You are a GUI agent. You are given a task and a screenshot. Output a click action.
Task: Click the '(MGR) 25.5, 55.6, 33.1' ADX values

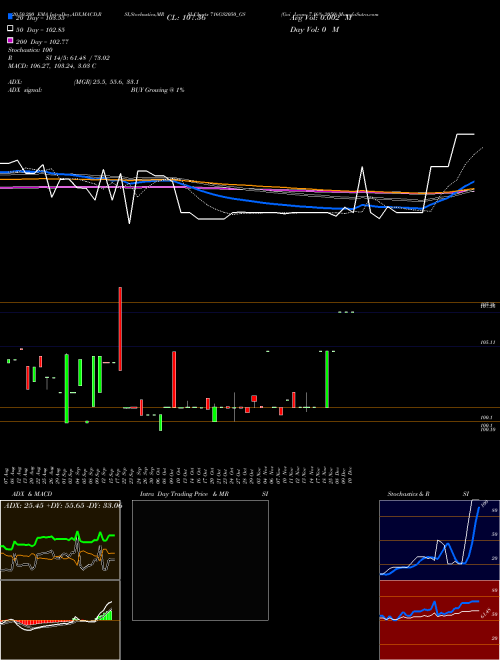[106, 82]
